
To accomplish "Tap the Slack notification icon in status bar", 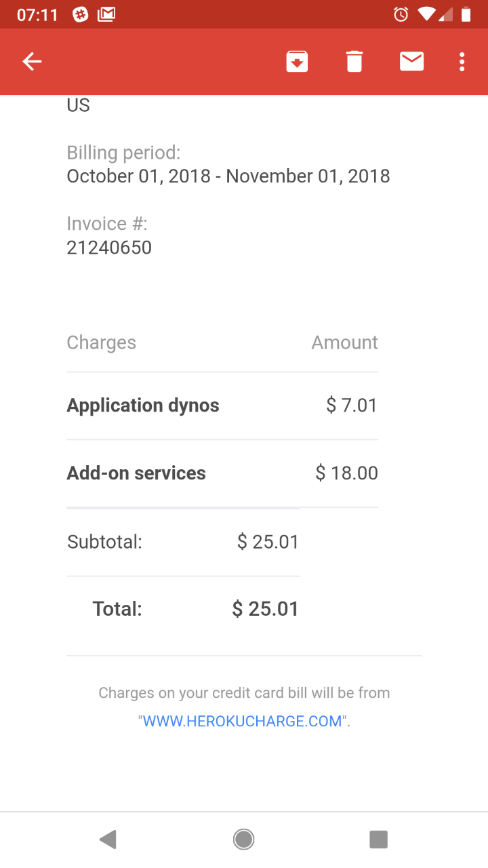I will click(81, 14).
